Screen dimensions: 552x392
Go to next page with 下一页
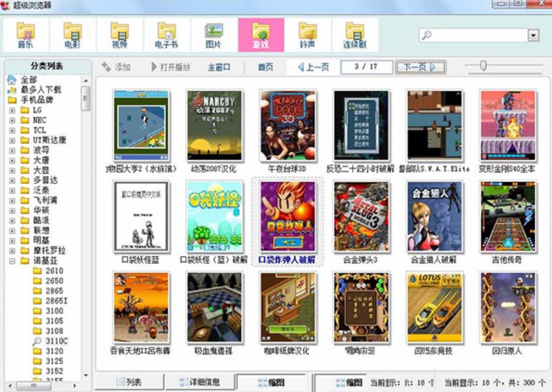[420, 67]
